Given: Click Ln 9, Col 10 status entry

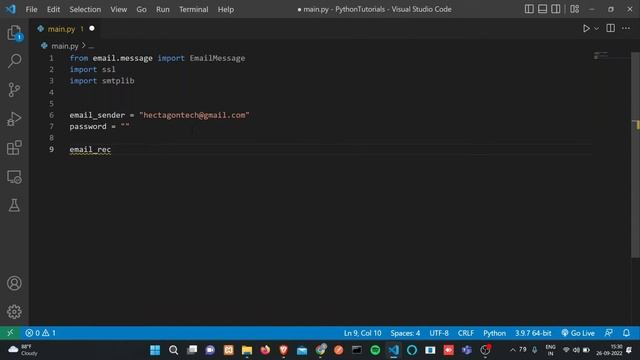Looking at the screenshot, I should coord(362,333).
